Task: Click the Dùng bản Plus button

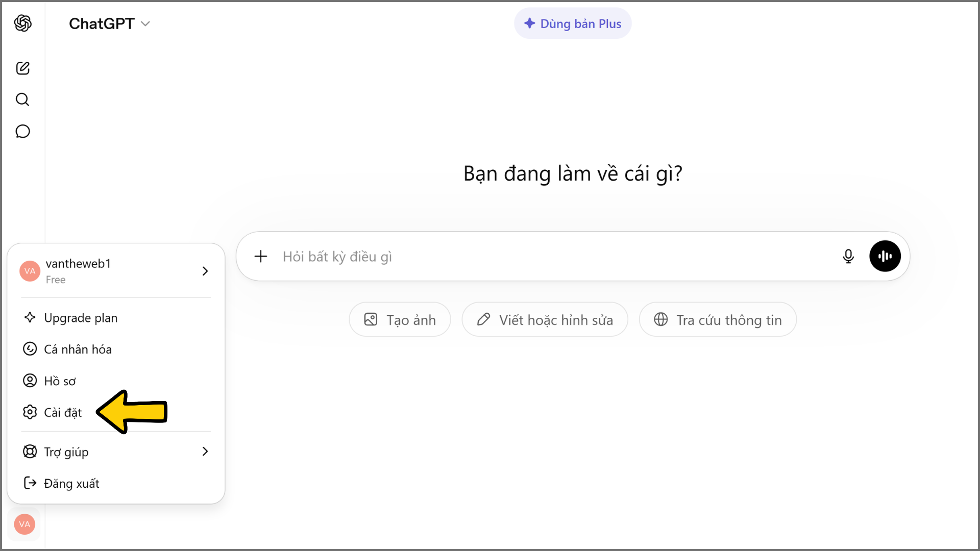Action: 573,23
